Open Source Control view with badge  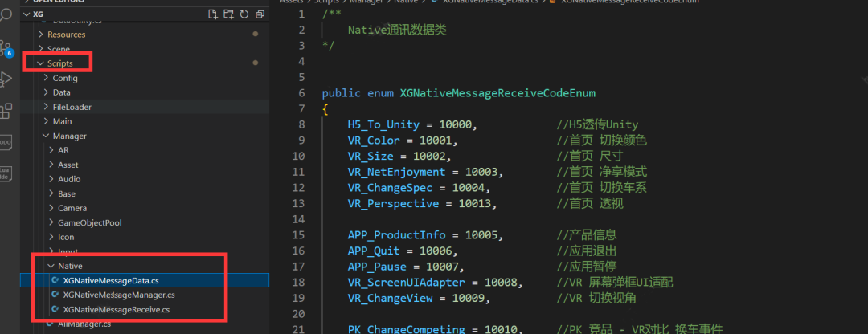[x=6, y=49]
